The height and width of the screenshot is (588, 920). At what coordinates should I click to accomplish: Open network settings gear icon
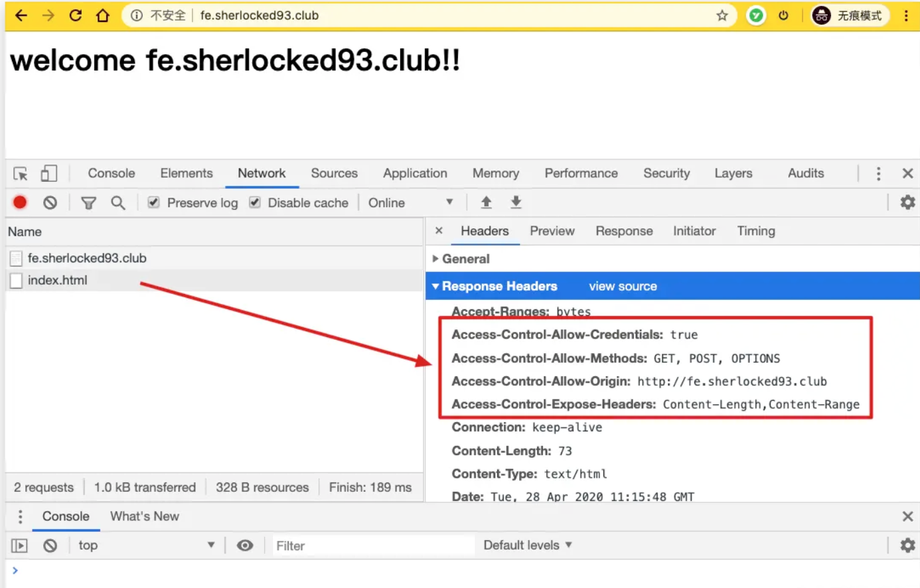pyautogui.click(x=907, y=202)
